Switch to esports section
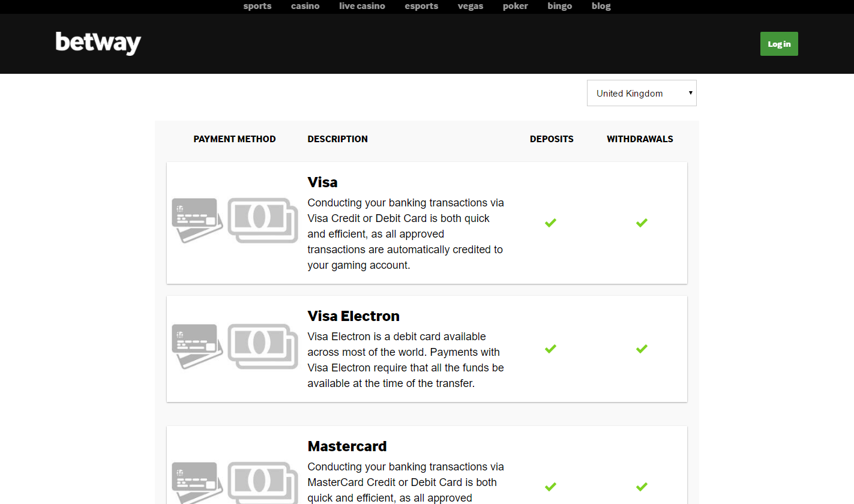The width and height of the screenshot is (854, 504). tap(421, 6)
